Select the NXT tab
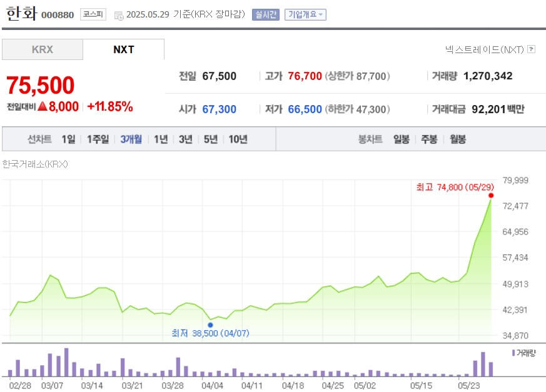 tap(124, 49)
